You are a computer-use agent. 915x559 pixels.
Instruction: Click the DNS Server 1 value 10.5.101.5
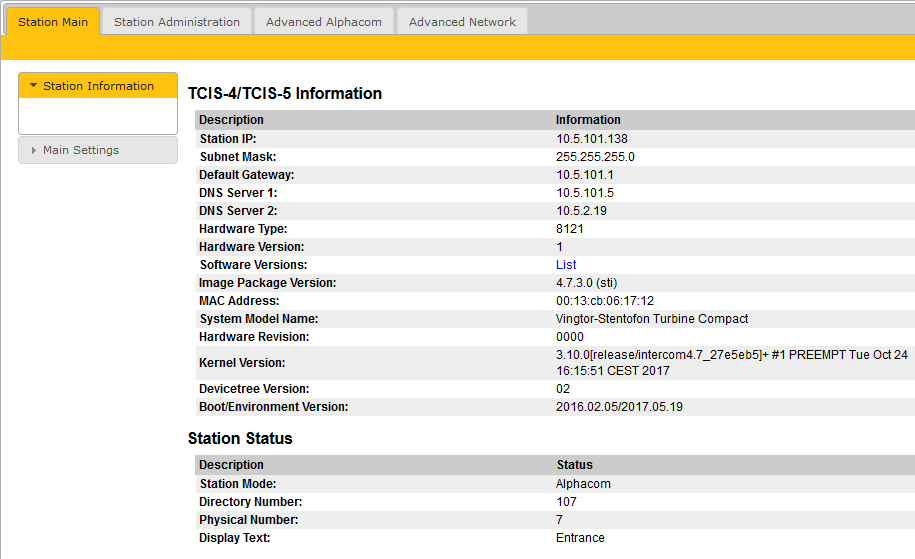click(x=585, y=193)
